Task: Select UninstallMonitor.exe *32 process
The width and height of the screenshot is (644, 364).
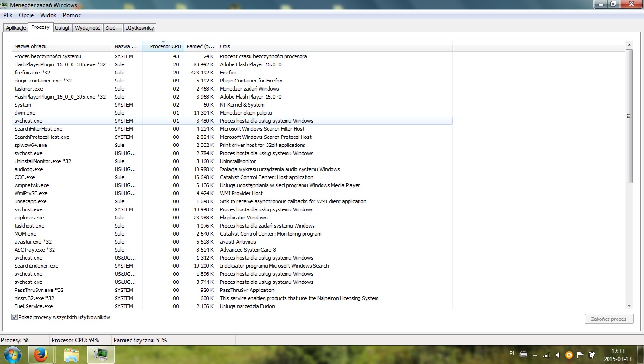Action: tap(232, 161)
